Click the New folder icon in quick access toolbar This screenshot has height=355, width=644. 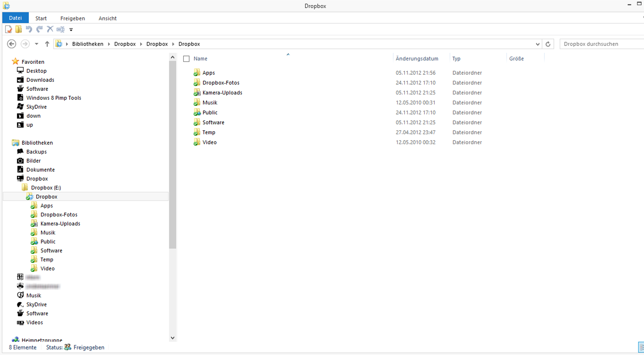click(18, 30)
